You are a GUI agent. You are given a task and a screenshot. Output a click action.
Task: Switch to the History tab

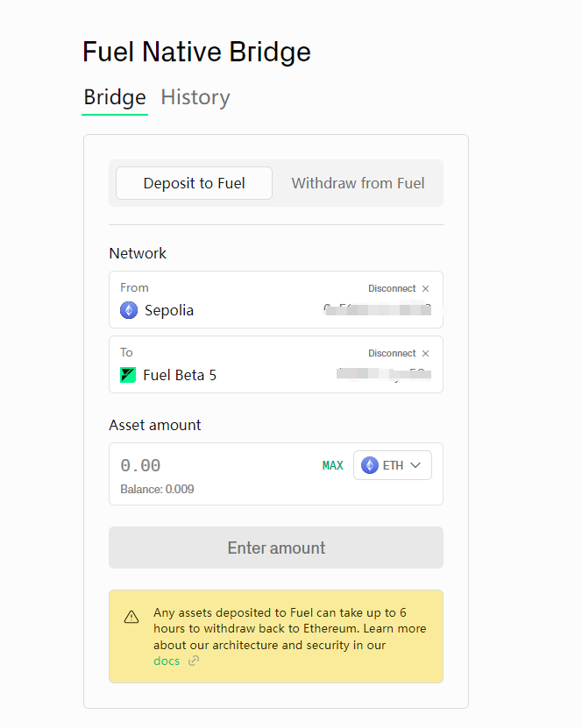(x=195, y=97)
